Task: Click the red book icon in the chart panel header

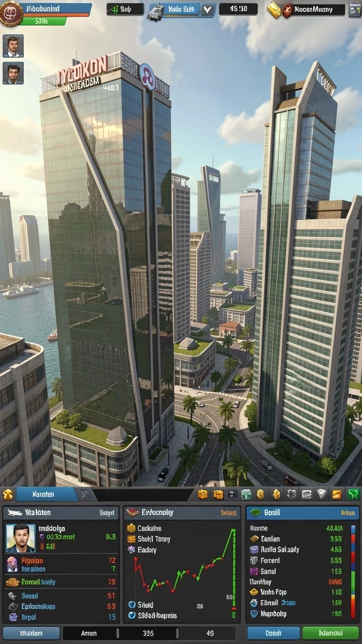Action: [x=133, y=512]
